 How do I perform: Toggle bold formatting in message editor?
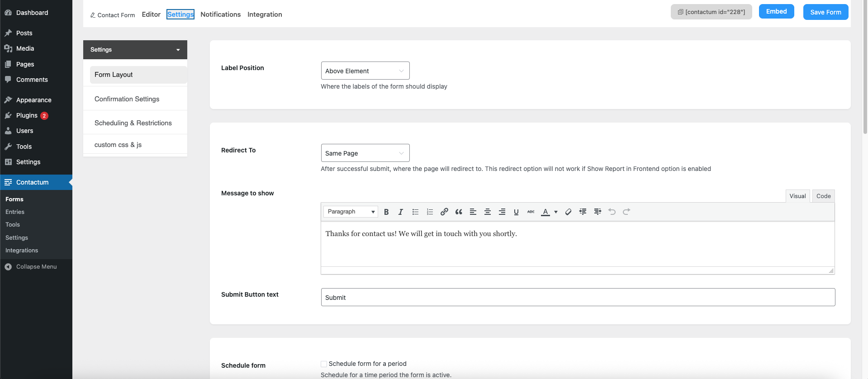point(386,212)
